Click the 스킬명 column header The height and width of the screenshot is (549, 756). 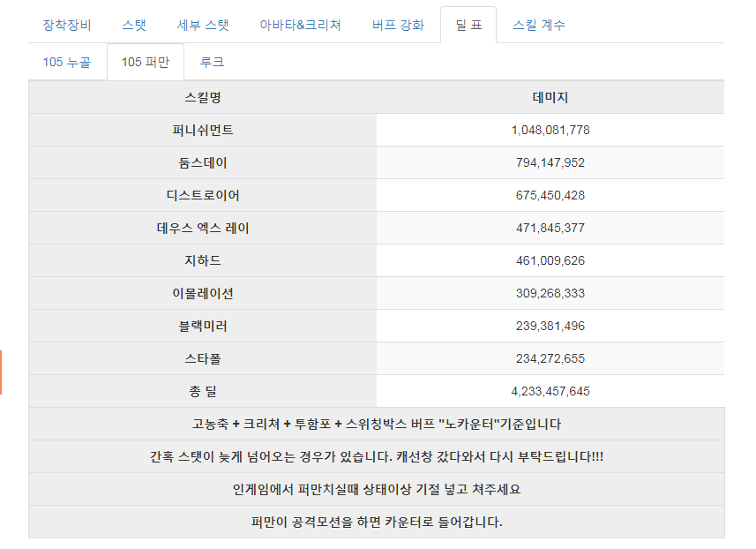(203, 97)
